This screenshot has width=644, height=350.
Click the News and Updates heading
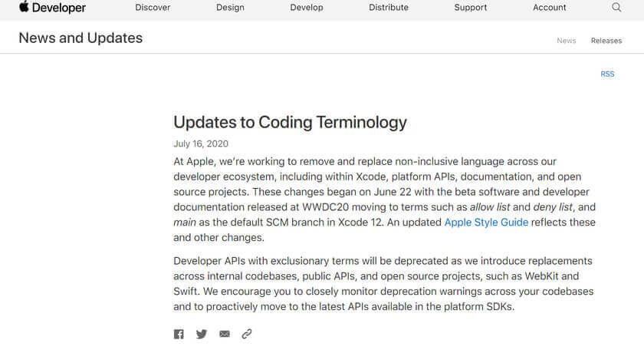click(80, 38)
